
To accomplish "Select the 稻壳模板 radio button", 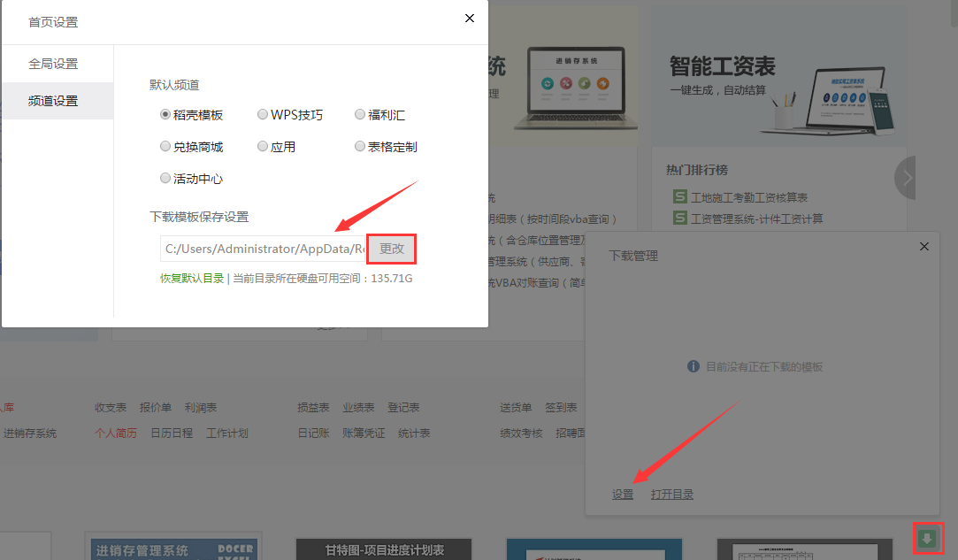I will (165, 114).
